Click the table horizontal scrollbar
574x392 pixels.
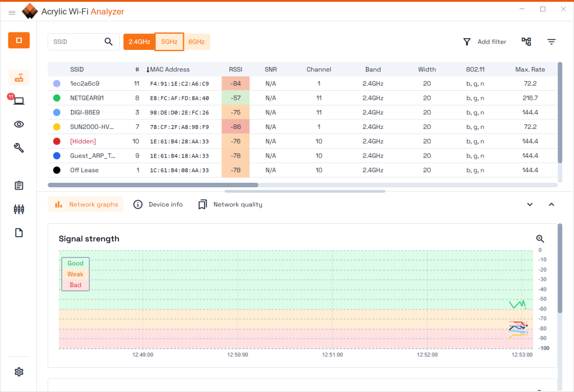click(153, 185)
